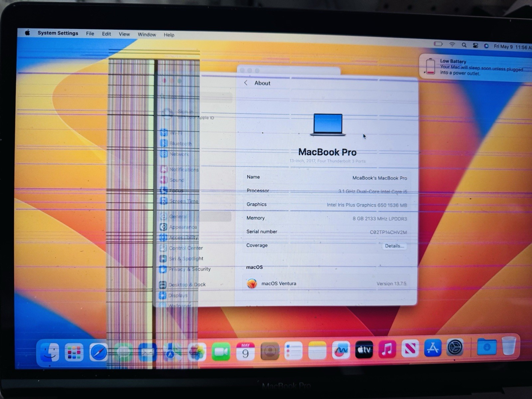Select General in the settings sidebar
Viewport: 532px width, 399px height.
pos(196,216)
